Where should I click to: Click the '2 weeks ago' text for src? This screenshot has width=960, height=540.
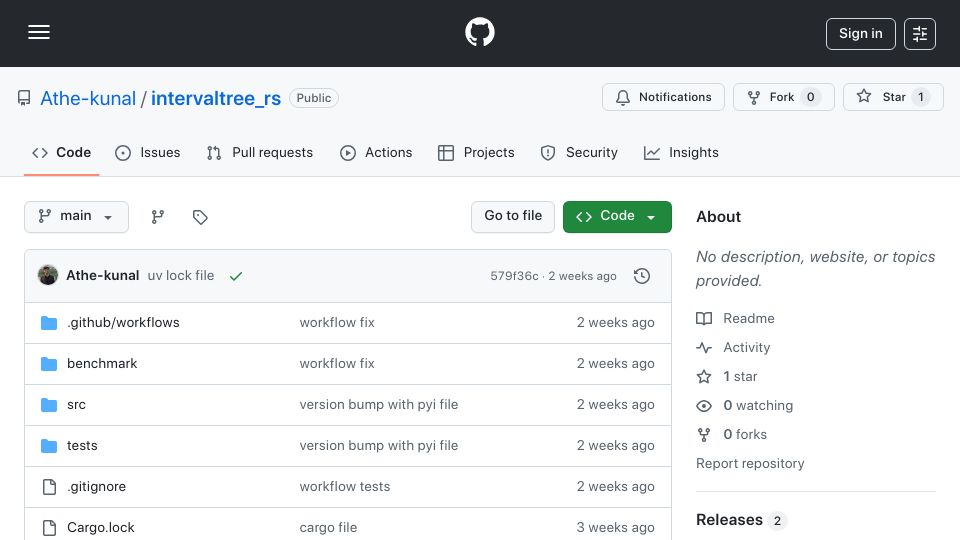pos(615,405)
